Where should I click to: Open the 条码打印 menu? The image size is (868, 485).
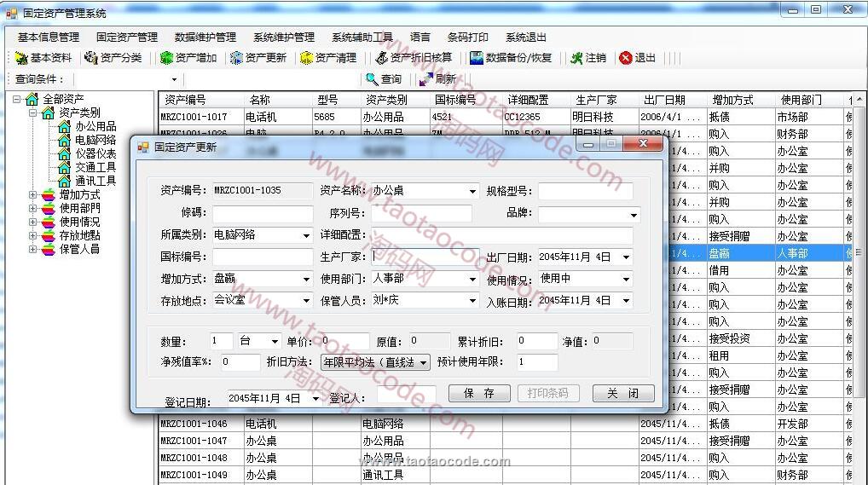coord(467,38)
